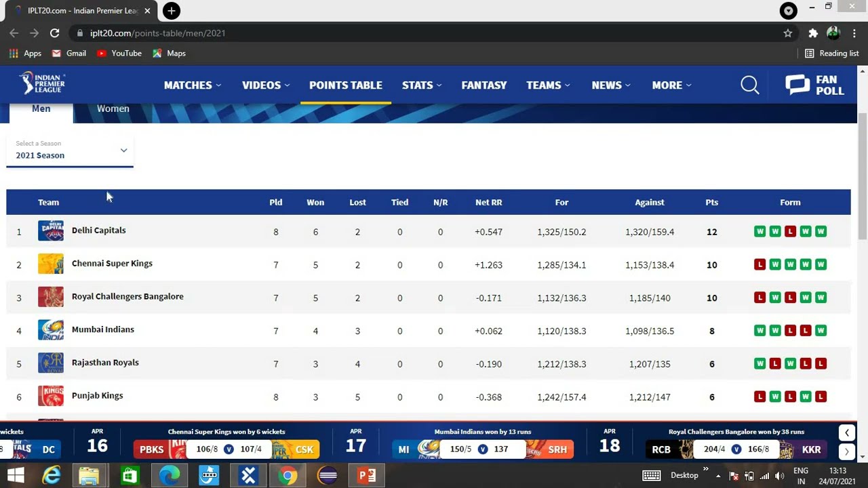Viewport: 868px width, 488px height.
Task: Show previous match results with left chevron
Action: pyautogui.click(x=846, y=432)
